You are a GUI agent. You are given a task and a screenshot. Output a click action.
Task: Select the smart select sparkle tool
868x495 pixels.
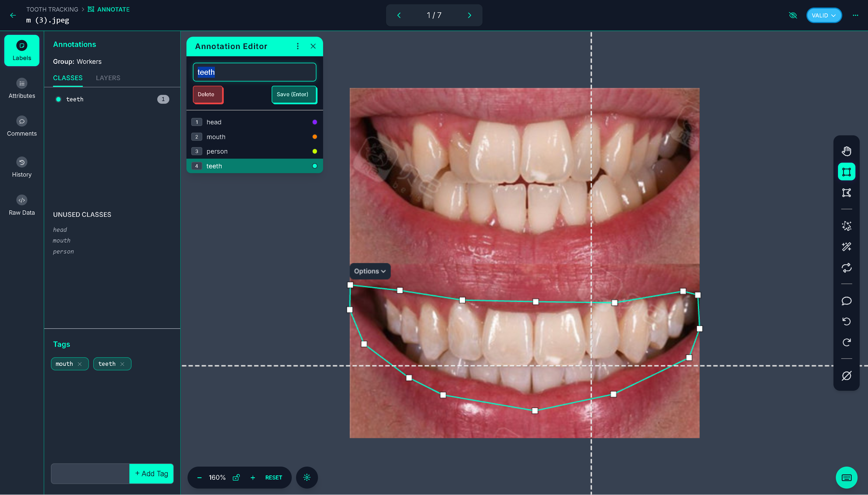tap(846, 226)
